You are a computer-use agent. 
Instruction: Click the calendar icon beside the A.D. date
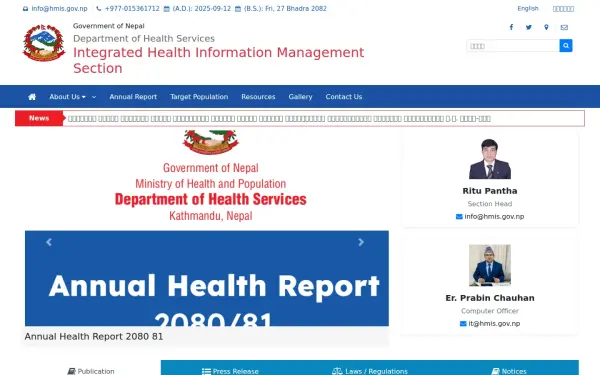(166, 9)
